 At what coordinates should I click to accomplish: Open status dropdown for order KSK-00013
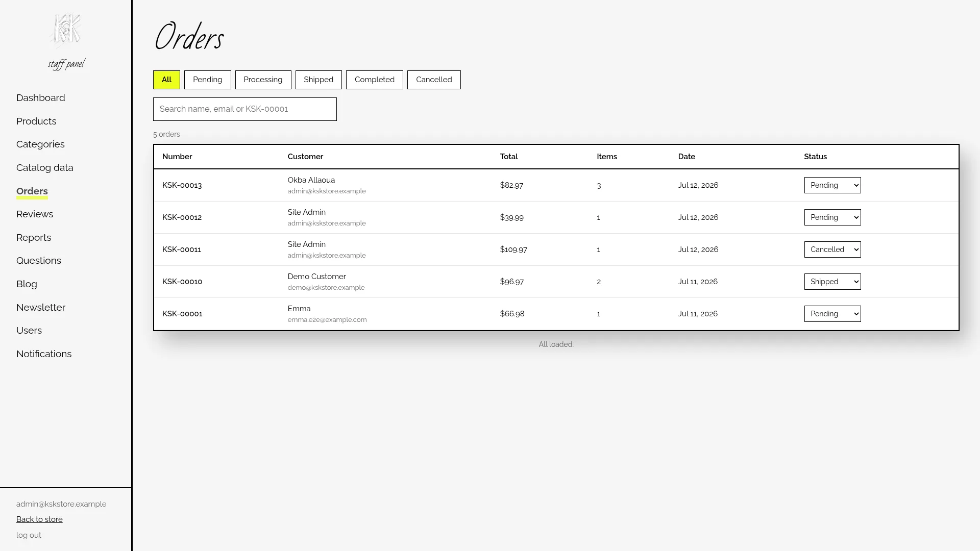click(832, 185)
